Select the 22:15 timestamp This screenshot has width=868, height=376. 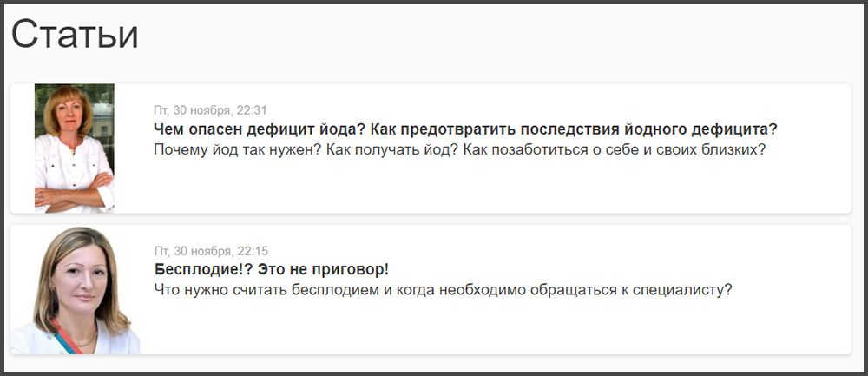[x=252, y=251]
